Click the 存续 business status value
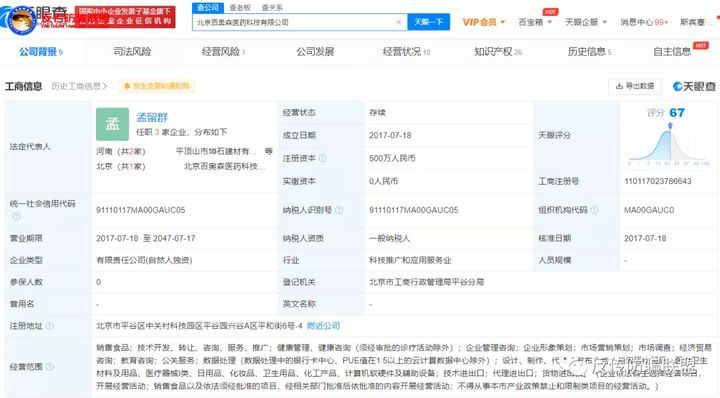Screen dimensions: 720x398 point(377,112)
